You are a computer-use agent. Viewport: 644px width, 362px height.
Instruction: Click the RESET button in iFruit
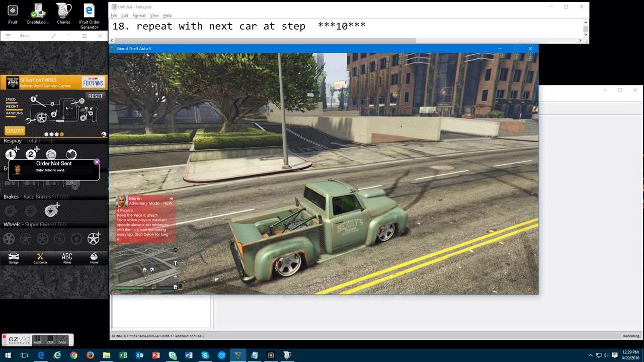click(x=95, y=96)
